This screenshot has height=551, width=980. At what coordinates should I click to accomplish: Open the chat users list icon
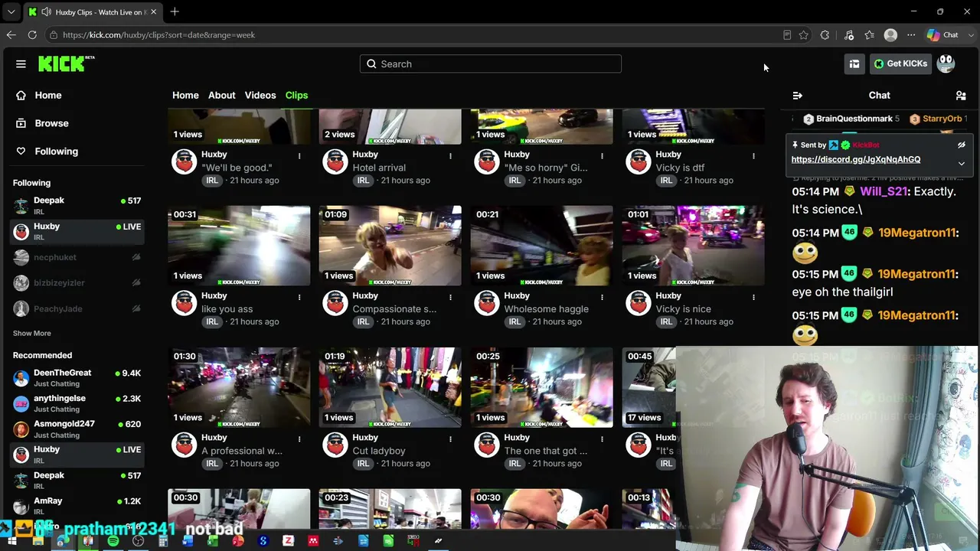coord(961,96)
